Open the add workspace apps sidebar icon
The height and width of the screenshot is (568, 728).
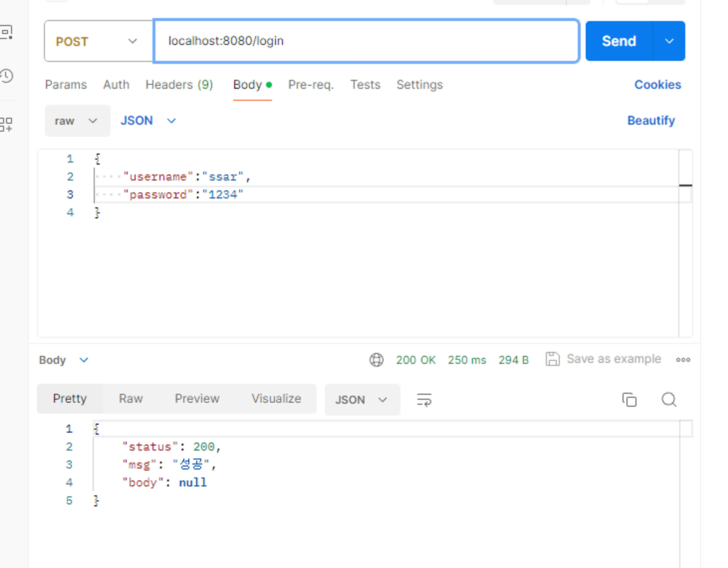click(6, 124)
